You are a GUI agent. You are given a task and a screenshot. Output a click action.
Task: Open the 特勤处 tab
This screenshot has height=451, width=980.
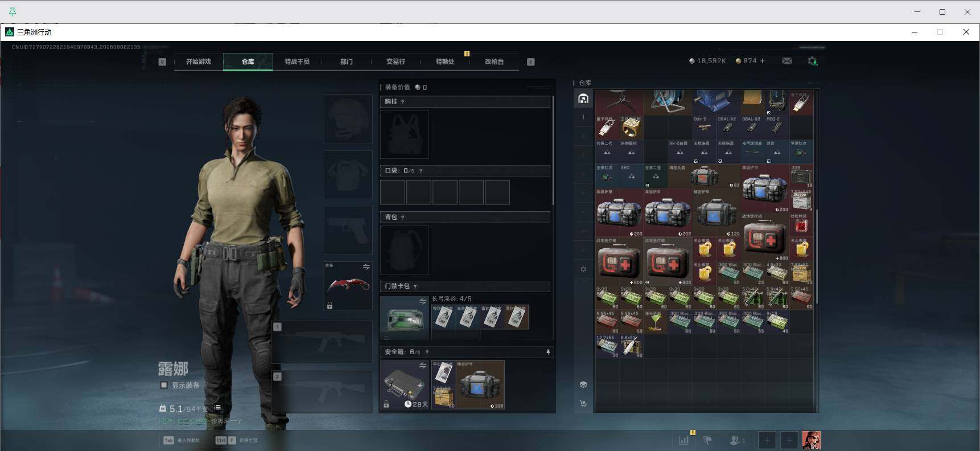(x=445, y=61)
